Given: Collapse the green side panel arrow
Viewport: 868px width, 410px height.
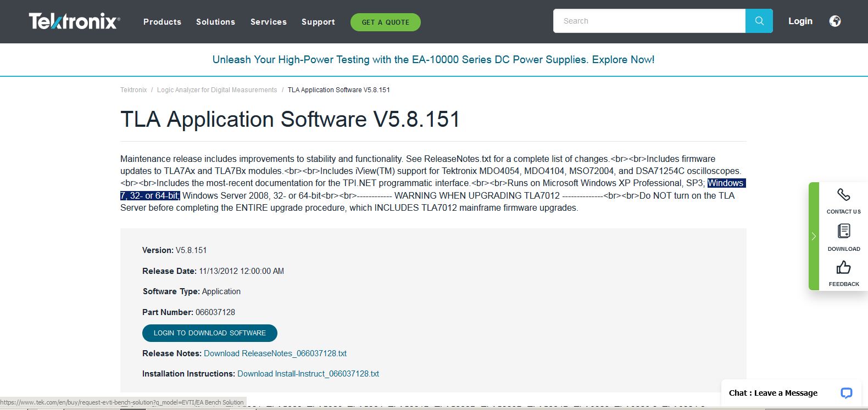Looking at the screenshot, I should click(814, 236).
